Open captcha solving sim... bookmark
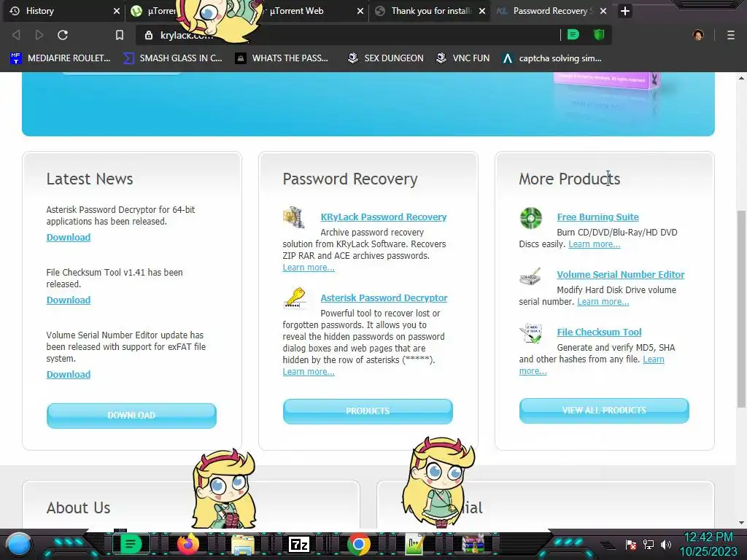The height and width of the screenshot is (560, 747). (552, 58)
